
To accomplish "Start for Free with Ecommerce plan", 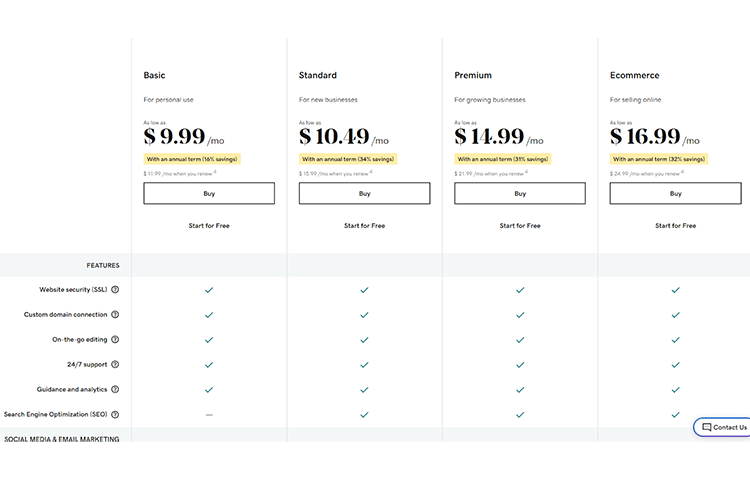I will coord(675,226).
